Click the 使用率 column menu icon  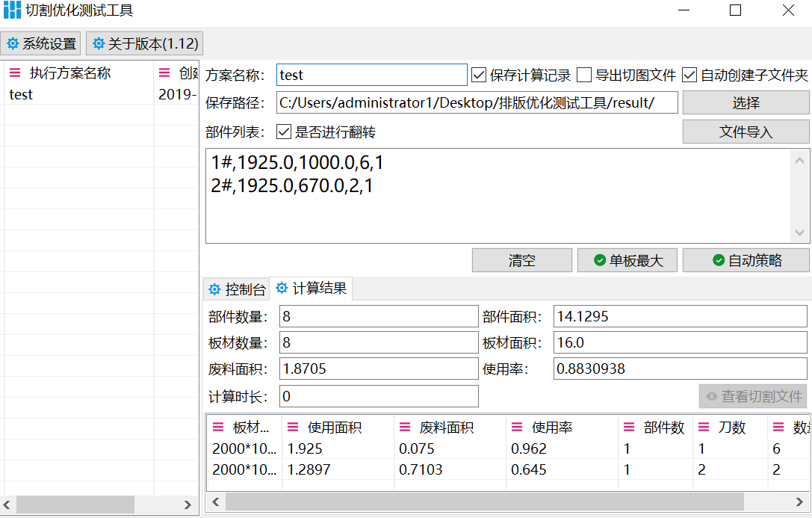pos(517,428)
